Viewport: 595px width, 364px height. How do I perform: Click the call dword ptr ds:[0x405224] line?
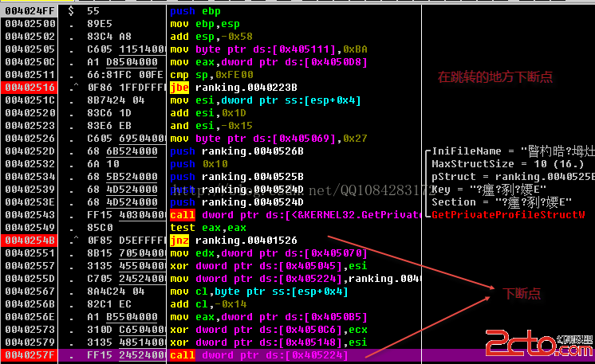tap(259, 354)
